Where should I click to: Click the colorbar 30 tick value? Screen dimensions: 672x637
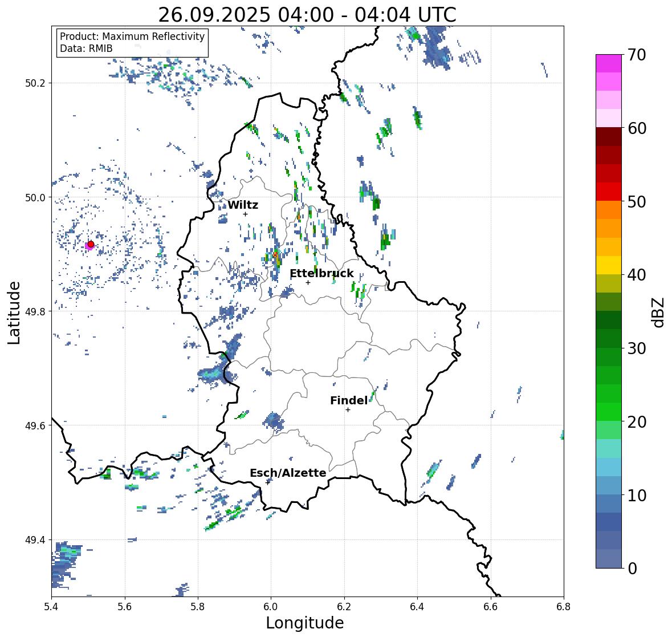click(x=636, y=348)
